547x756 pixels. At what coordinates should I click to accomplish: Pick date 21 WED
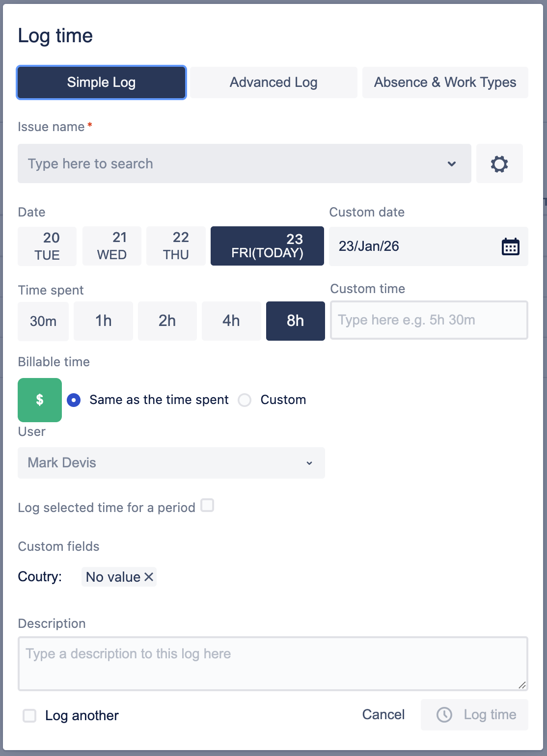pos(112,246)
